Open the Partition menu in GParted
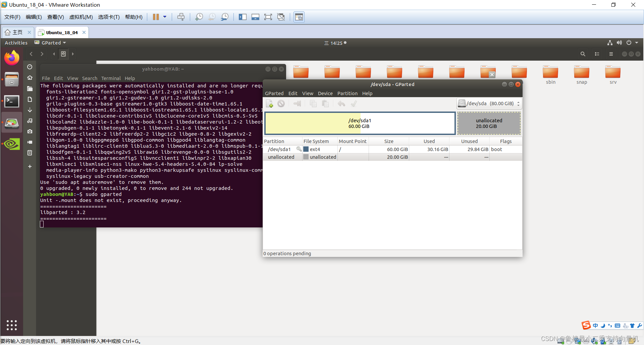The height and width of the screenshot is (345, 644). [x=347, y=93]
